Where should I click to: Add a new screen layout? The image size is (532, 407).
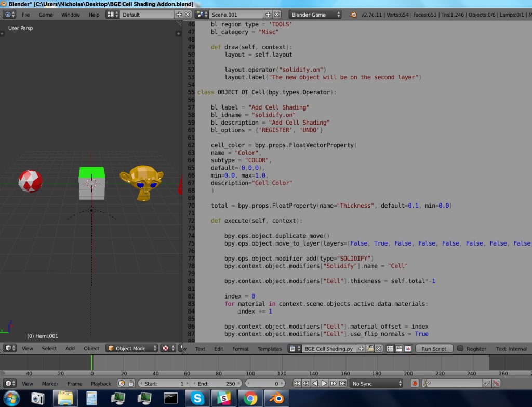(179, 15)
